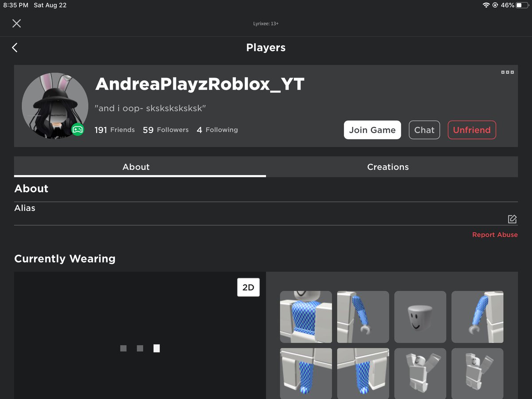
Task: Switch to the Creations tab
Action: tap(388, 167)
